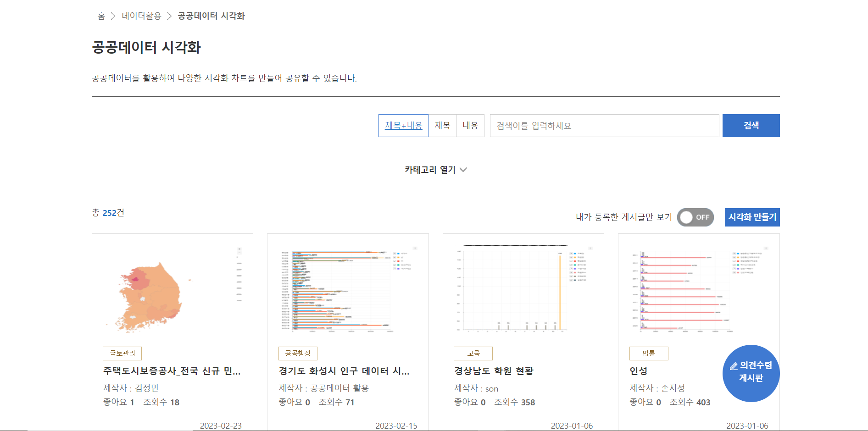Open the 인성 horizontal bar chart thumbnail

[x=698, y=289]
